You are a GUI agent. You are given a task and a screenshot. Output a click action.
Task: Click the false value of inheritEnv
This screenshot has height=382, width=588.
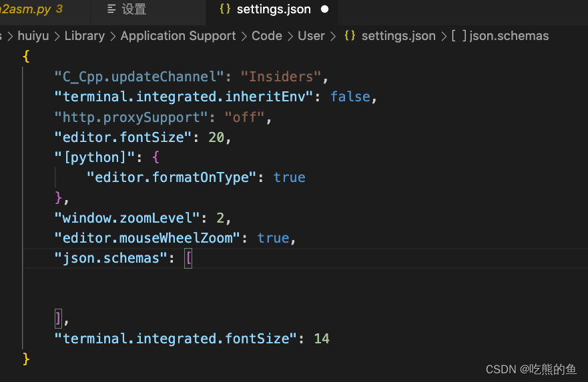pyautogui.click(x=350, y=97)
